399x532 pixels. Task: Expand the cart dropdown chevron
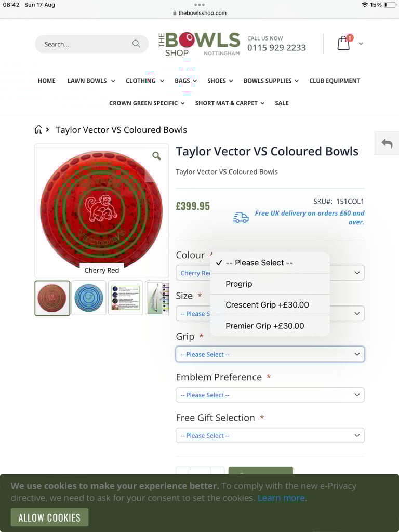pyautogui.click(x=361, y=44)
